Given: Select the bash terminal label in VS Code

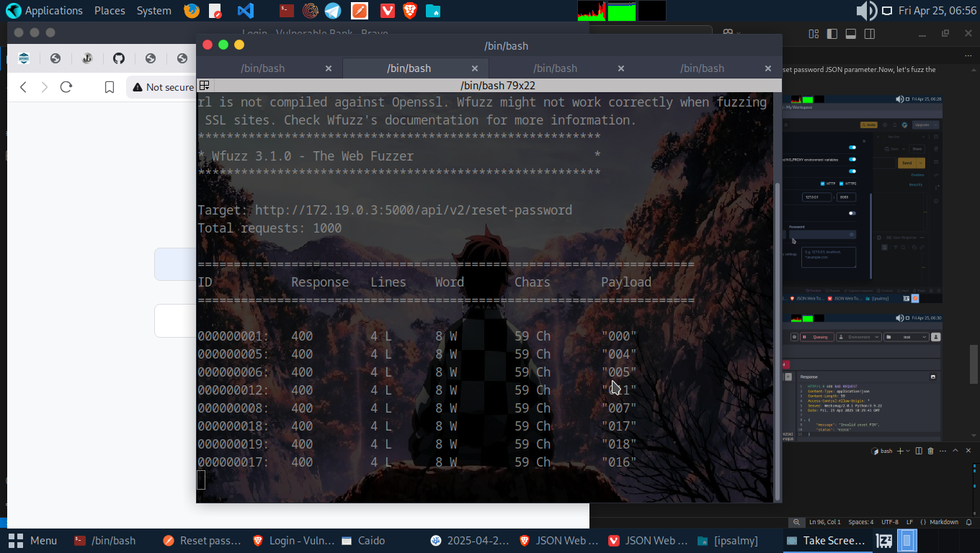Looking at the screenshot, I should tap(882, 451).
